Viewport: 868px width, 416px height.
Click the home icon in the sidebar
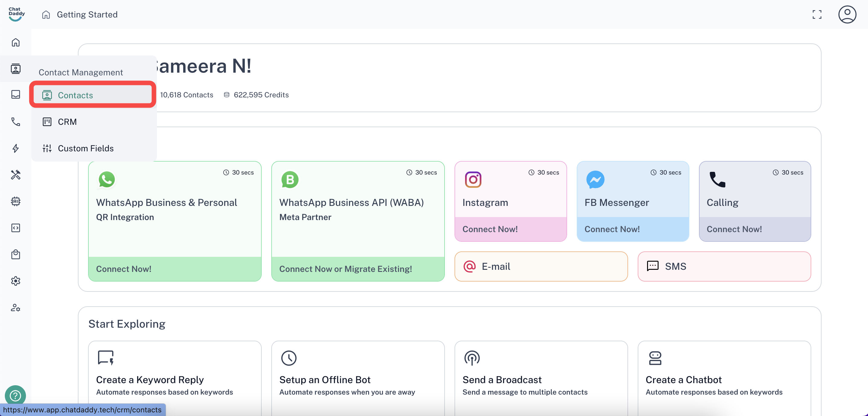click(x=15, y=43)
